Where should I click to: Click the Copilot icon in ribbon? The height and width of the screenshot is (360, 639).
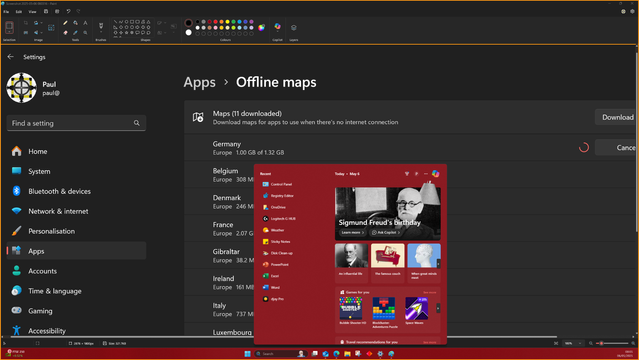pyautogui.click(x=278, y=27)
